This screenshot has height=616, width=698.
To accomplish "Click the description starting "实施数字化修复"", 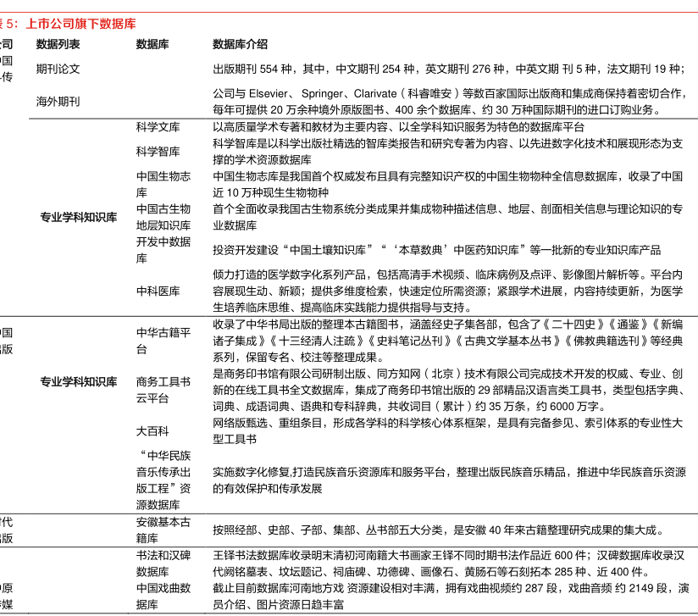I will point(450,480).
